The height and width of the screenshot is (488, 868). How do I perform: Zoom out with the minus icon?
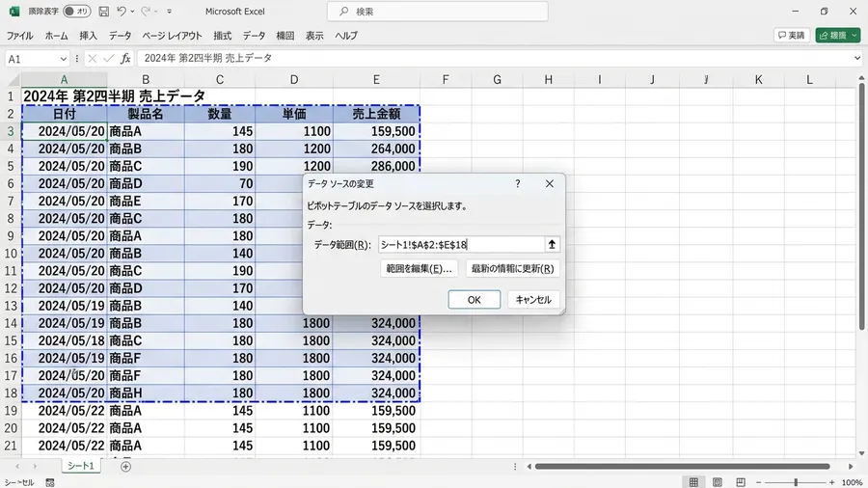click(x=758, y=482)
